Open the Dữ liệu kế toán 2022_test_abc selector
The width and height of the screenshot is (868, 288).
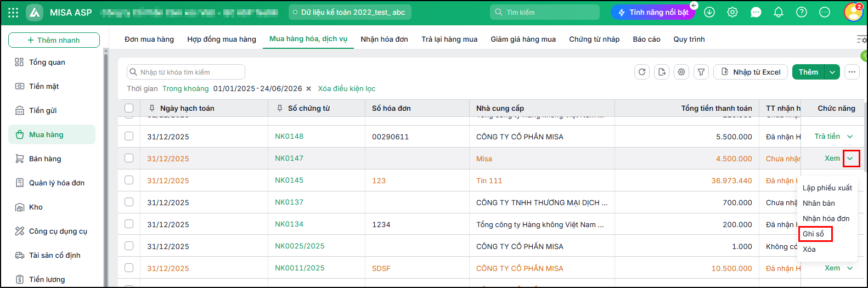pyautogui.click(x=350, y=12)
